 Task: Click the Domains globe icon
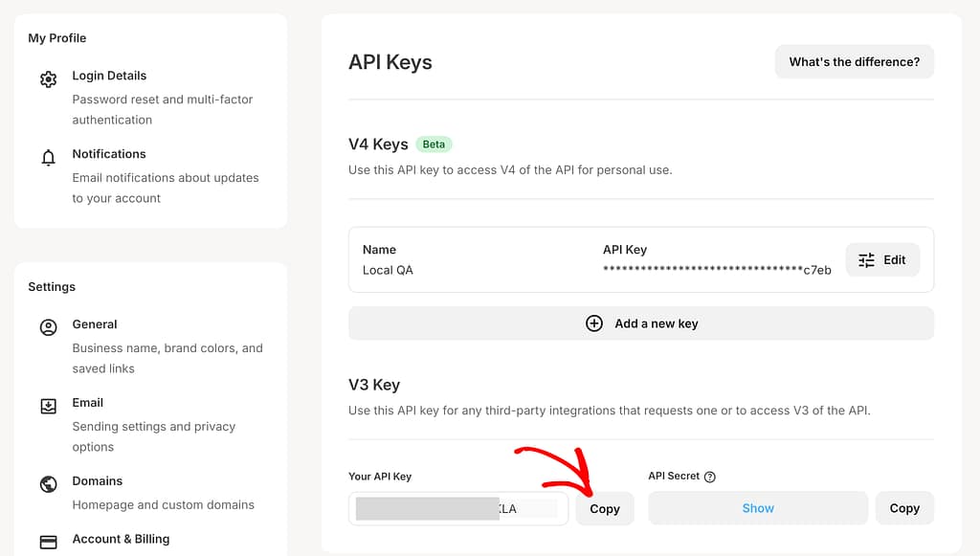click(48, 484)
